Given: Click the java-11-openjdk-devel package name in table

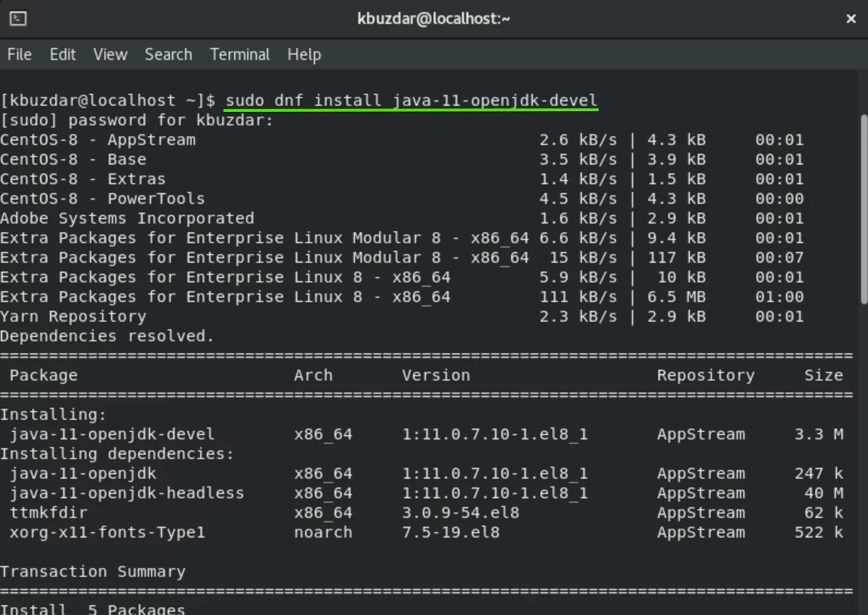Looking at the screenshot, I should point(112,434).
